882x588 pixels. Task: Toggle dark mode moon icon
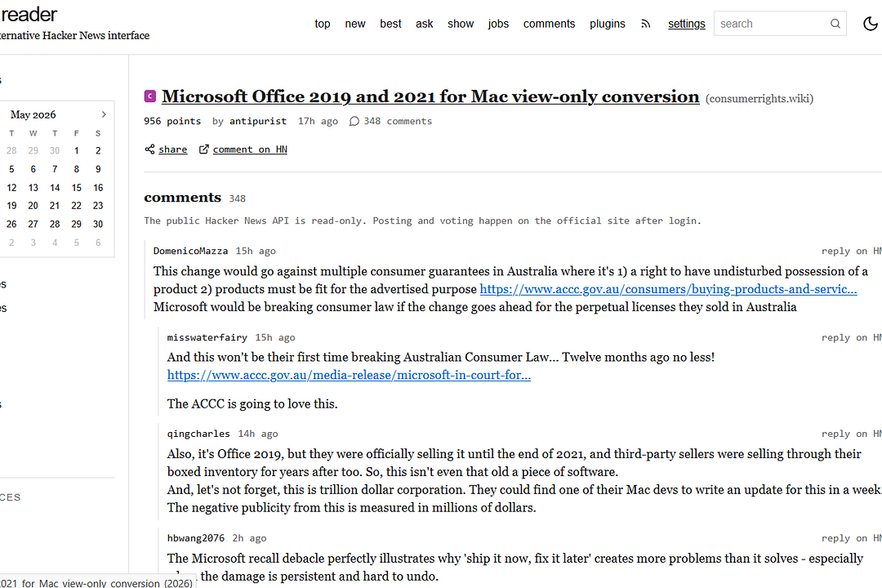tap(871, 24)
